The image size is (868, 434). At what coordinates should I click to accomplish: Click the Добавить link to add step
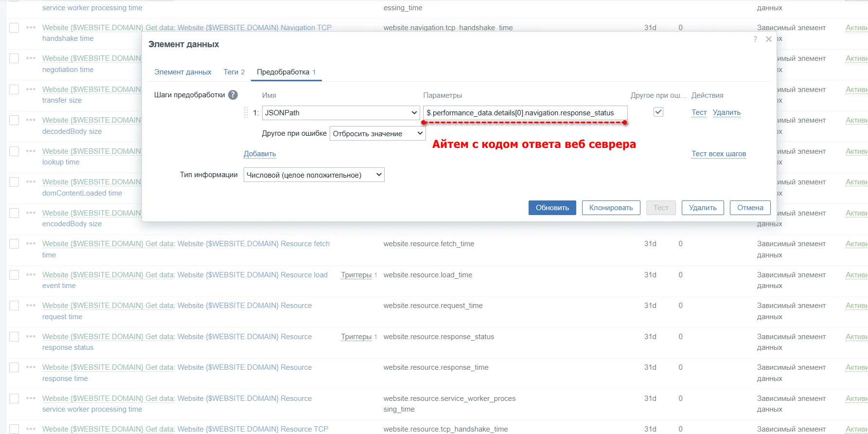(x=260, y=154)
